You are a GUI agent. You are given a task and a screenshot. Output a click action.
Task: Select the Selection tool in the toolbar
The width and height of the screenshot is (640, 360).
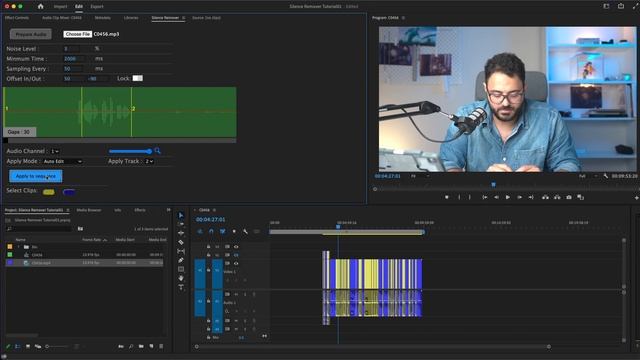pyautogui.click(x=181, y=215)
